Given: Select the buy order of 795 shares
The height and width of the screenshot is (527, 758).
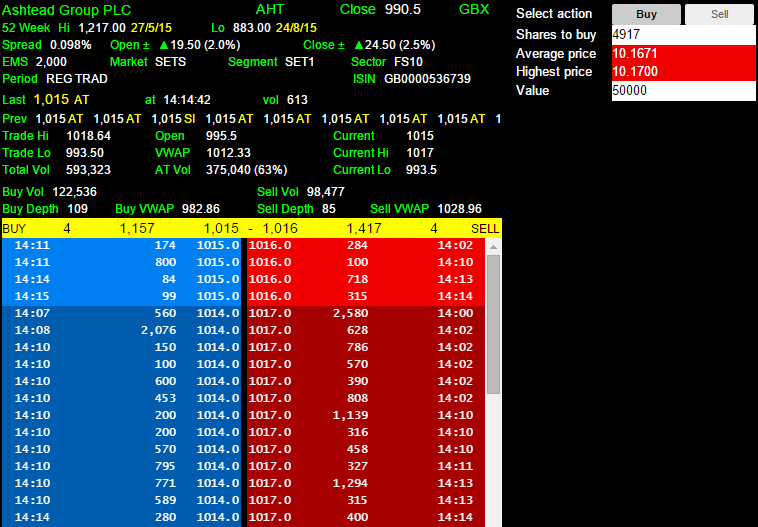Looking at the screenshot, I should (x=121, y=466).
